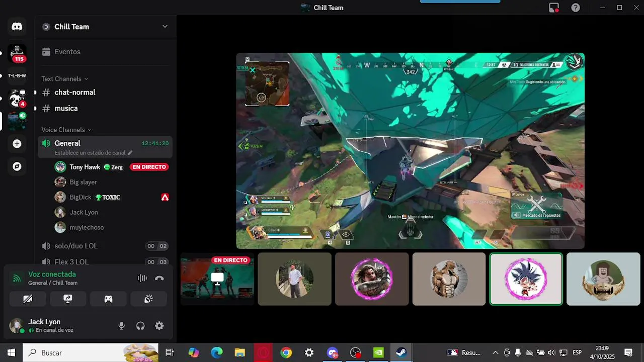644x362 pixels.
Task: Open Eventos calendar item
Action: (106, 52)
